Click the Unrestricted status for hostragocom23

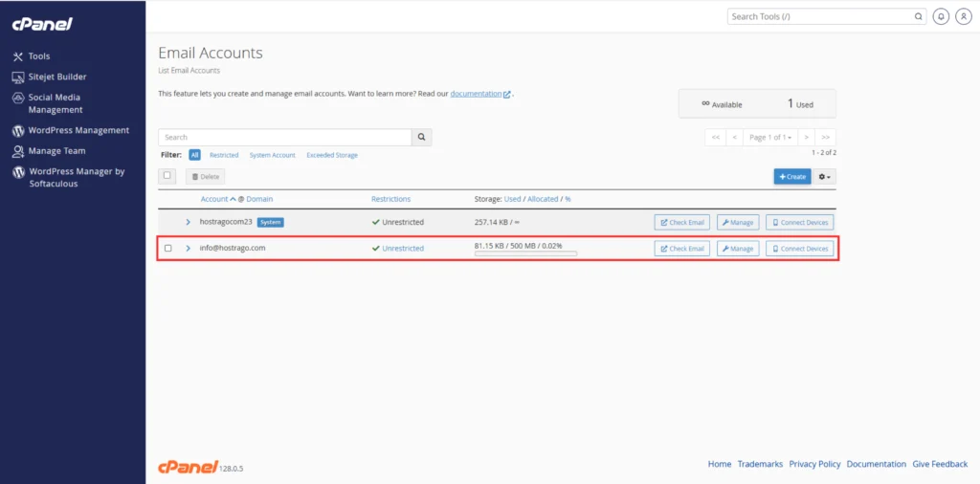(397, 222)
